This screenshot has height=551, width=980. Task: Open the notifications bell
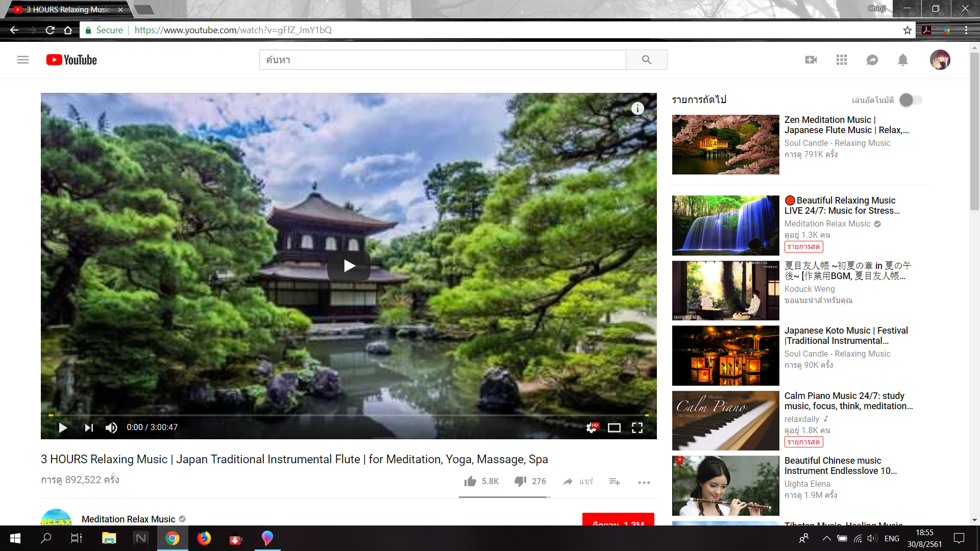click(903, 60)
